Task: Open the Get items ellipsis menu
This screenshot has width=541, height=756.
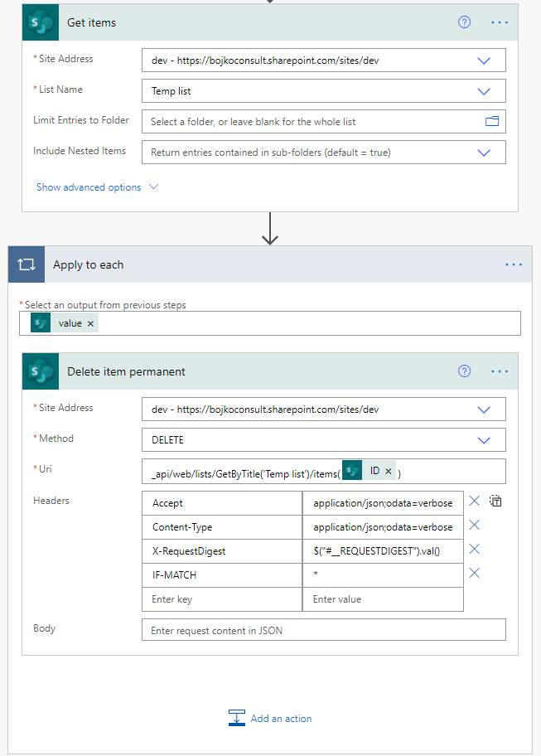Action: click(500, 22)
